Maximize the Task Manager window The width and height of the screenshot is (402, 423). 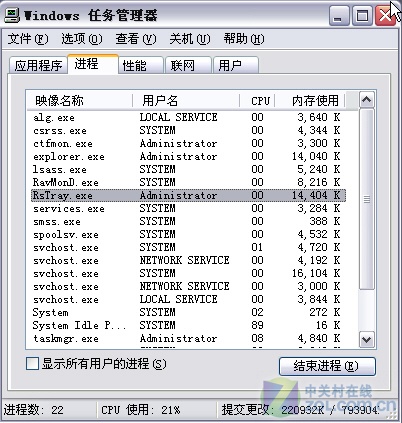(362, 16)
